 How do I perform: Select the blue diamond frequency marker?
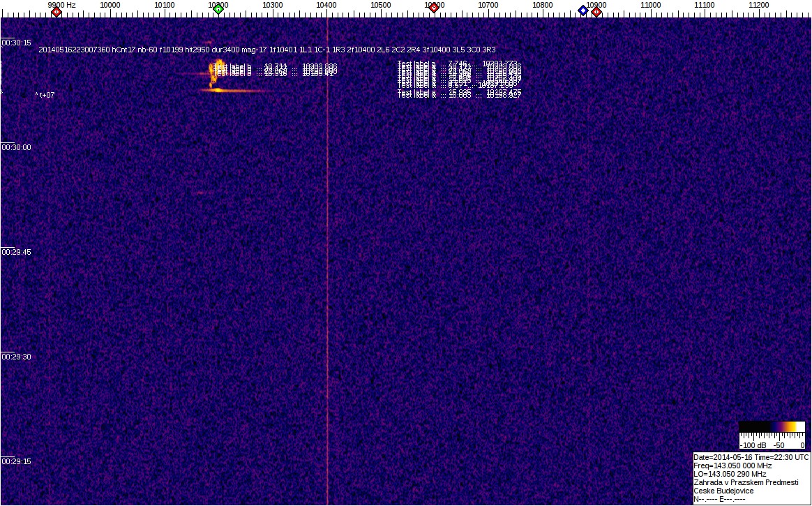click(x=583, y=10)
